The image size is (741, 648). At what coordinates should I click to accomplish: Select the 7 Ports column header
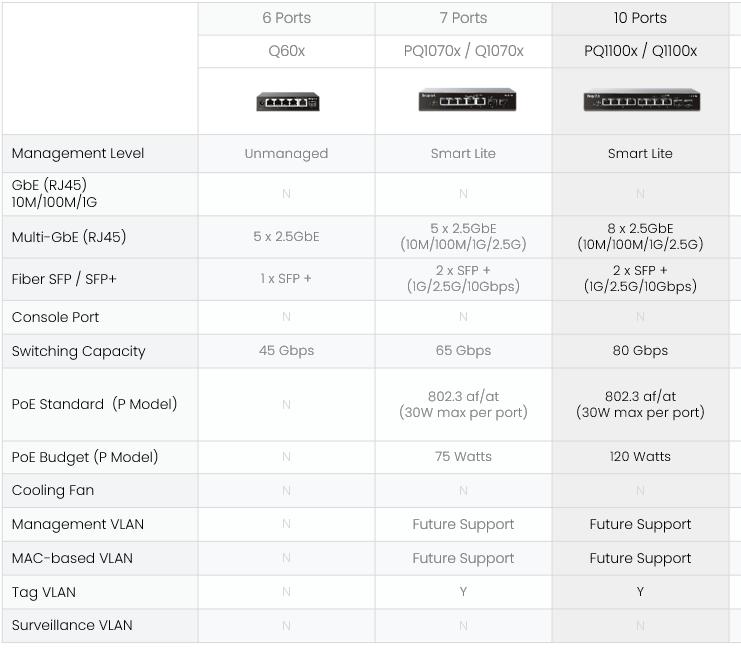pos(464,18)
